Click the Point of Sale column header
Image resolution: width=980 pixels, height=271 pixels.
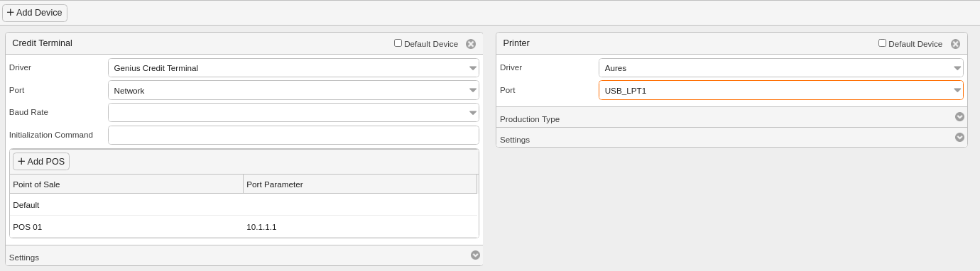point(126,184)
